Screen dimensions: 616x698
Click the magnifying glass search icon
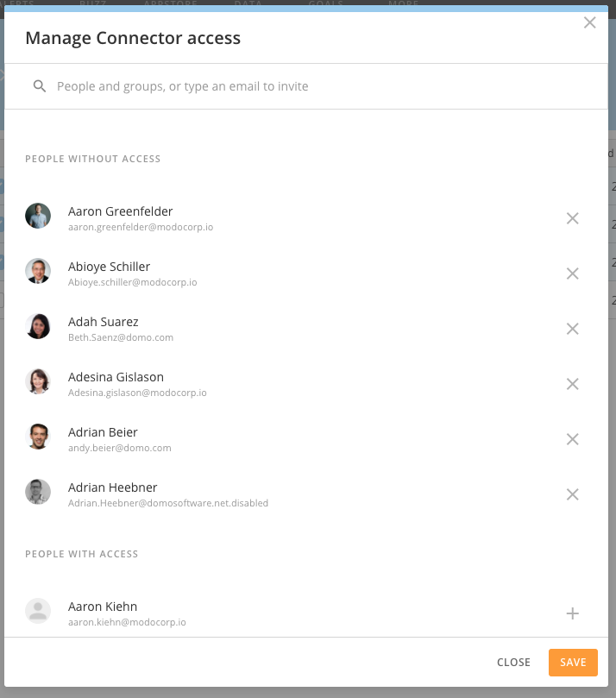point(40,86)
